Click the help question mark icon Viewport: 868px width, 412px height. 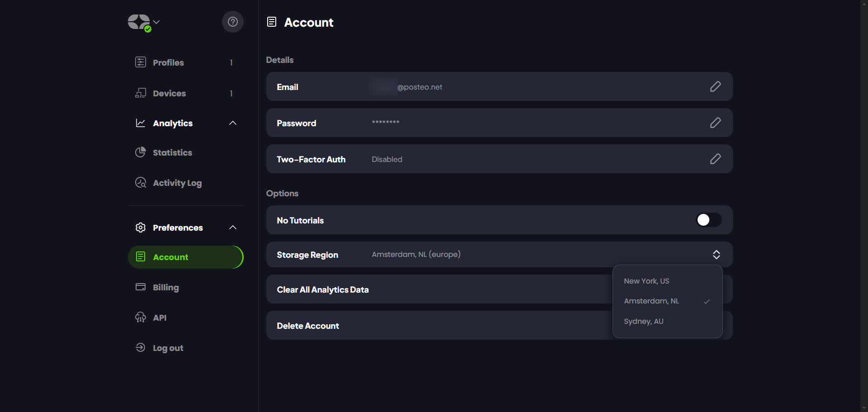(232, 22)
